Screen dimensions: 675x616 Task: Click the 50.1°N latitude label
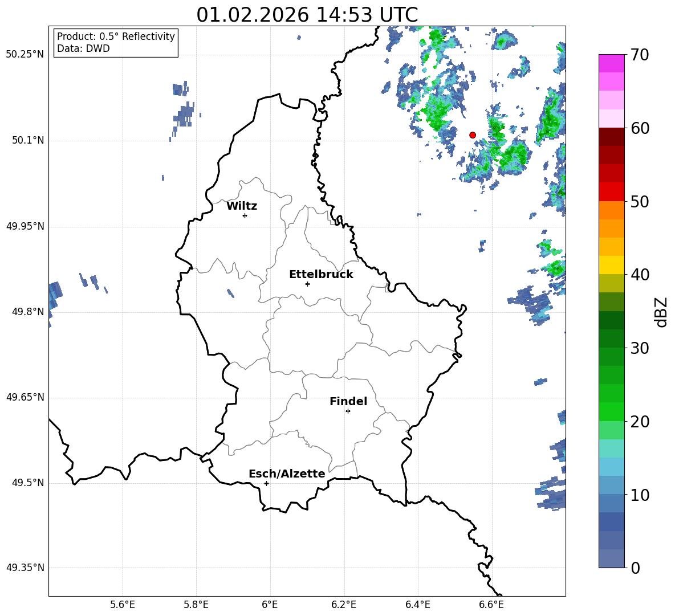(28, 140)
